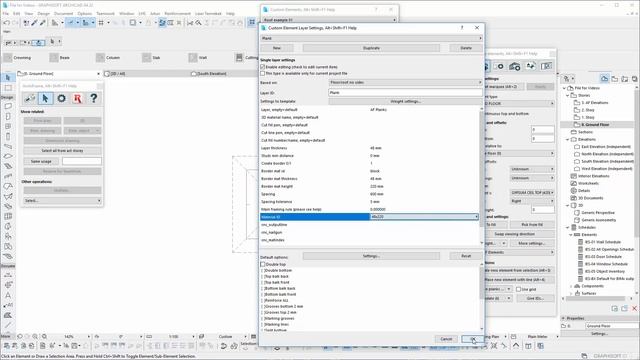This screenshot has width=640, height=360.
Task: Open the Ground Floor tab dropdown arrow
Action: 98,74
